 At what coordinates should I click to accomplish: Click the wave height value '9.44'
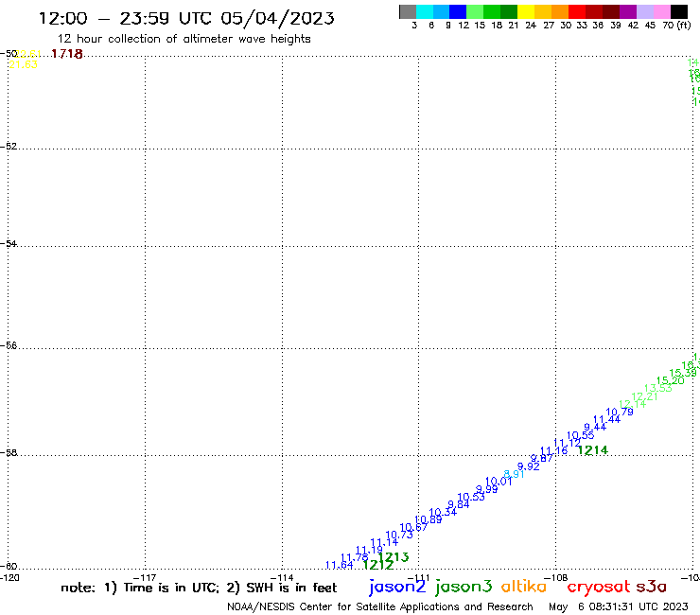(x=595, y=427)
